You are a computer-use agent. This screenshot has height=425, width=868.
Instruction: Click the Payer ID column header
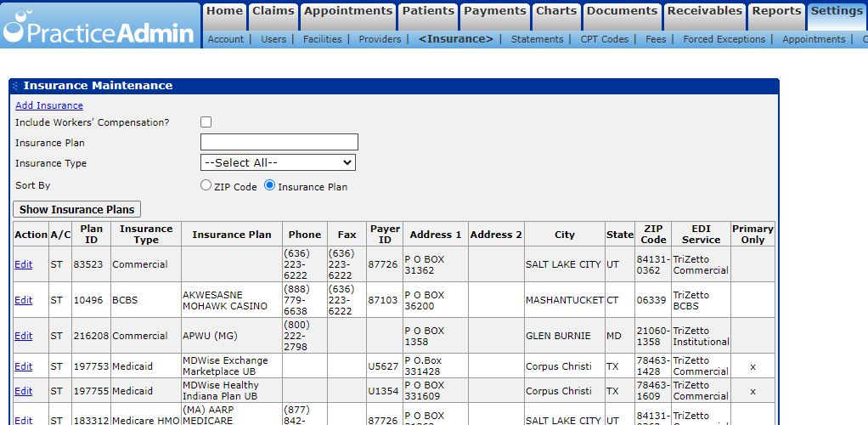pyautogui.click(x=385, y=235)
